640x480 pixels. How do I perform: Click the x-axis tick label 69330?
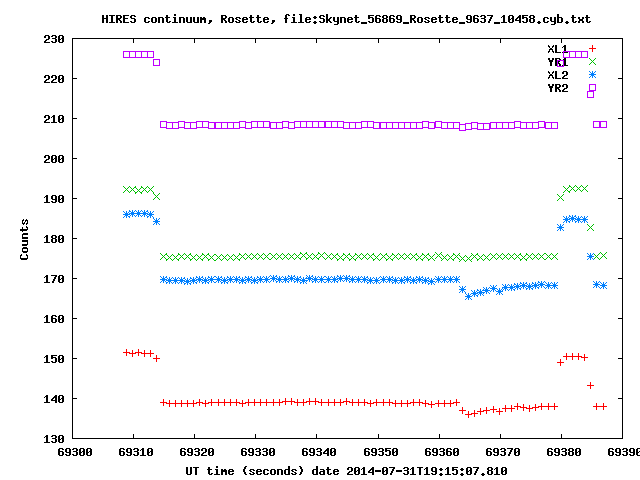click(x=258, y=452)
